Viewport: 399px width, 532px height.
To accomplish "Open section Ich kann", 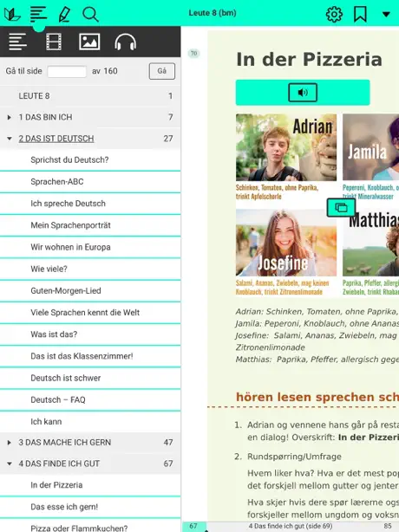I will coord(90,422).
